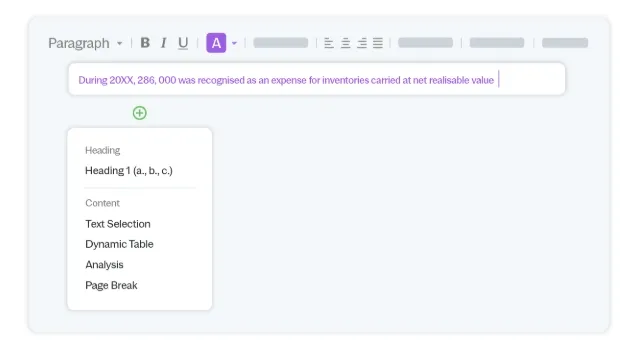Insert a Dynamic Table
The image size is (630, 362).
[119, 244]
